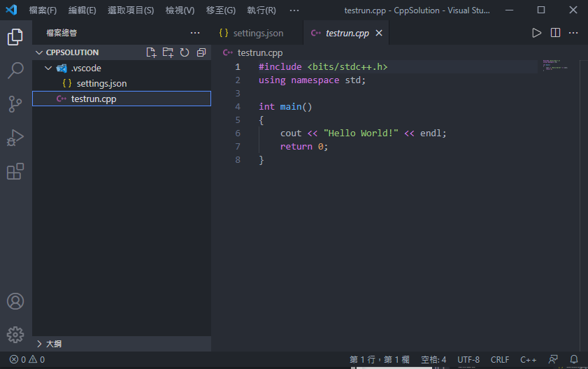Image resolution: width=588 pixels, height=369 pixels.
Task: Open the 檔案(F) menu
Action: point(43,10)
